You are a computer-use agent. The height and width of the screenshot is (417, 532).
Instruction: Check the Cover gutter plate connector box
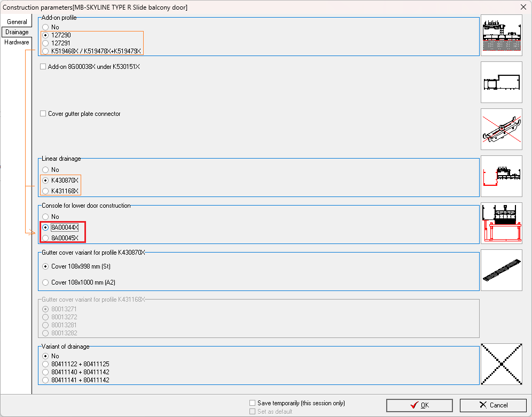point(43,114)
